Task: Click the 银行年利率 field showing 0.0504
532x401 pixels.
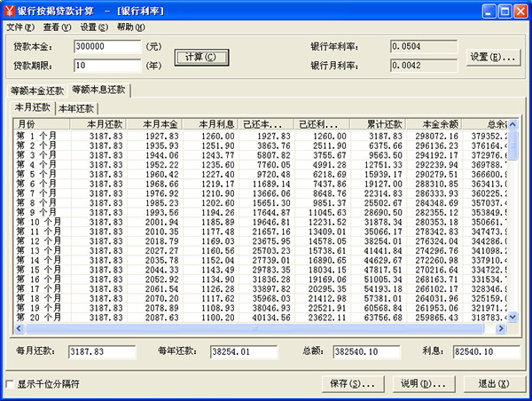Action: coord(424,46)
